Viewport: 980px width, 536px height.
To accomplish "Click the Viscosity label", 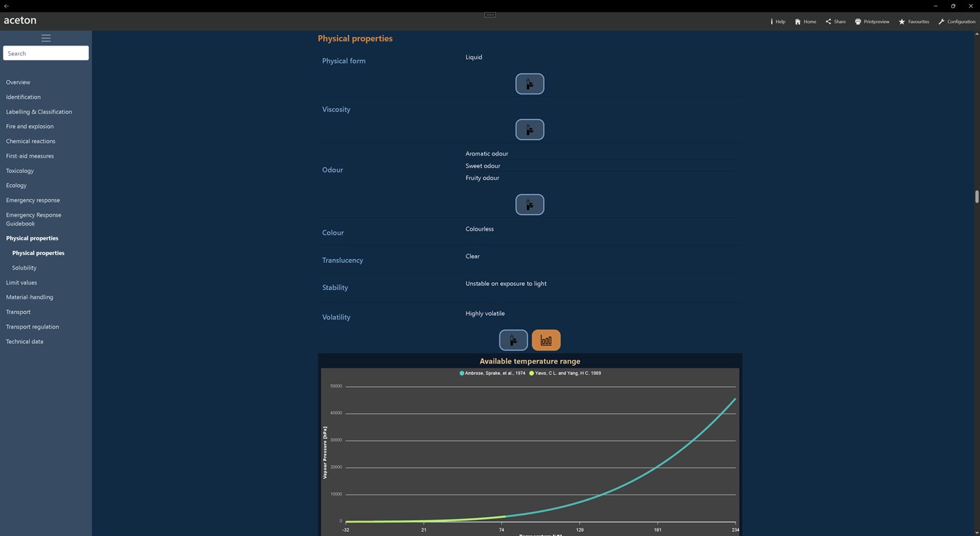I will click(336, 109).
